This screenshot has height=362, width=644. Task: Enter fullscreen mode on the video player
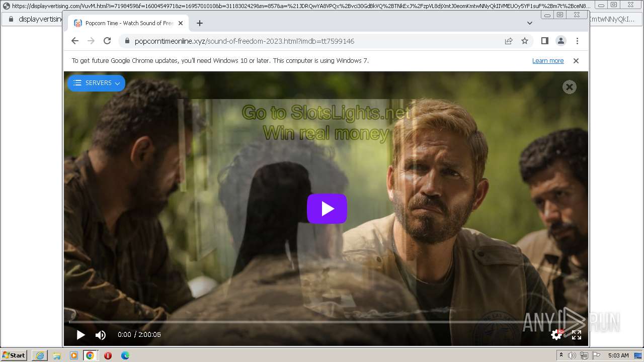tap(577, 335)
